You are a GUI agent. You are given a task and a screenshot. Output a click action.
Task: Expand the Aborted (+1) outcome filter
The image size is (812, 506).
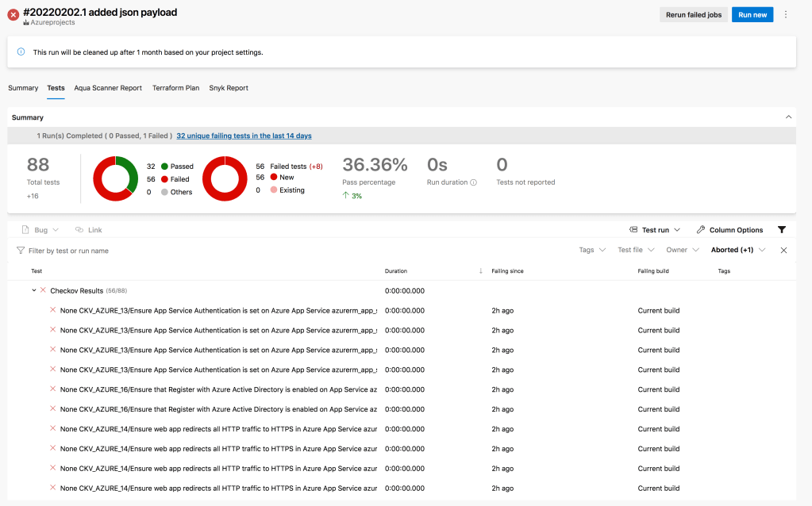[738, 250]
